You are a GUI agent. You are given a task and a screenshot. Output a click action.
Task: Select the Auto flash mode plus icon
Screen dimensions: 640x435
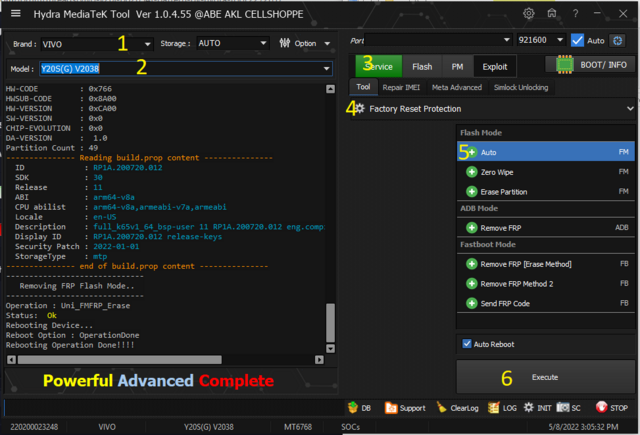(x=471, y=152)
